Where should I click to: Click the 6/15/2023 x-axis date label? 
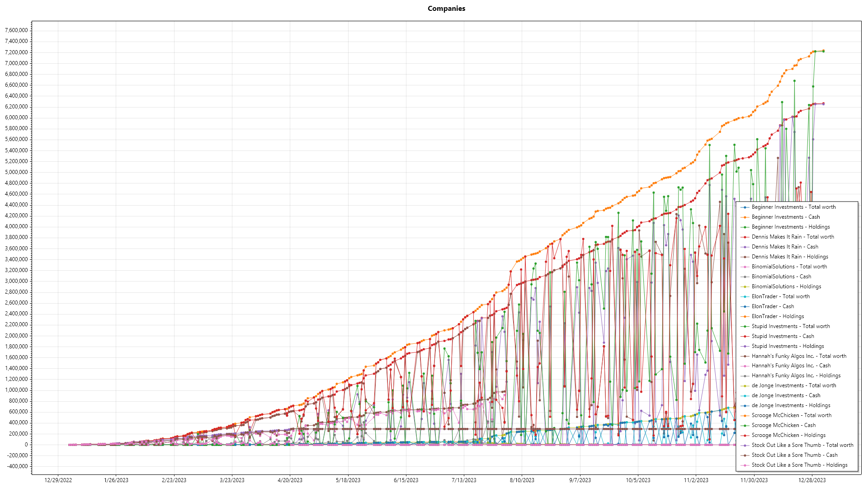coord(406,480)
